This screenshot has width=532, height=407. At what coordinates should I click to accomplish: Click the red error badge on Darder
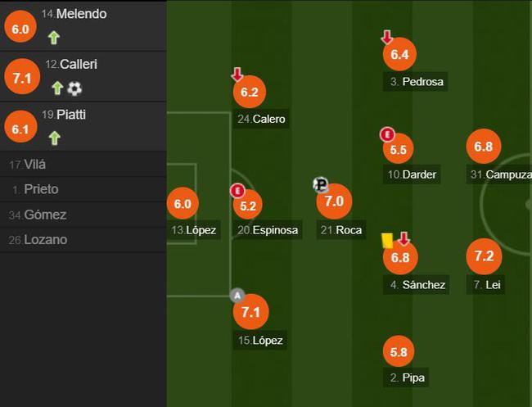click(387, 134)
